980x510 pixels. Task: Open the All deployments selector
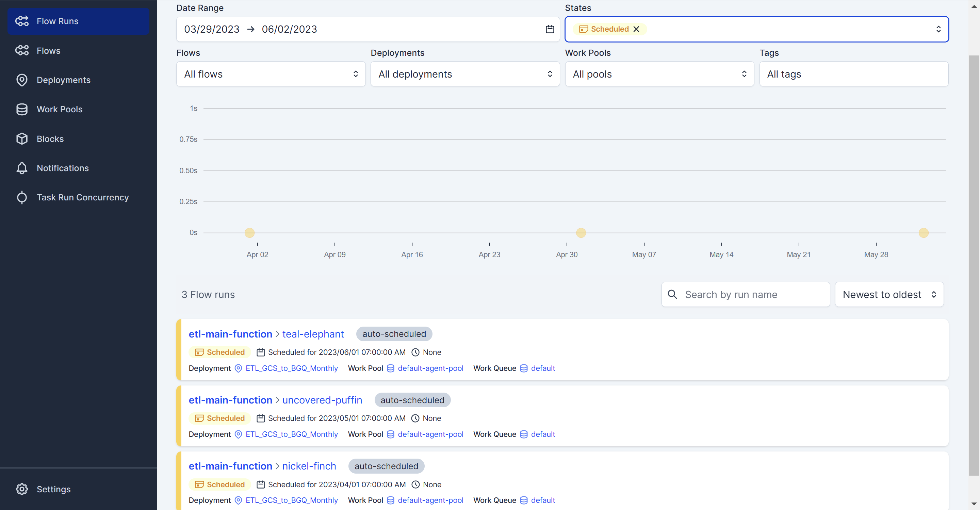[464, 74]
